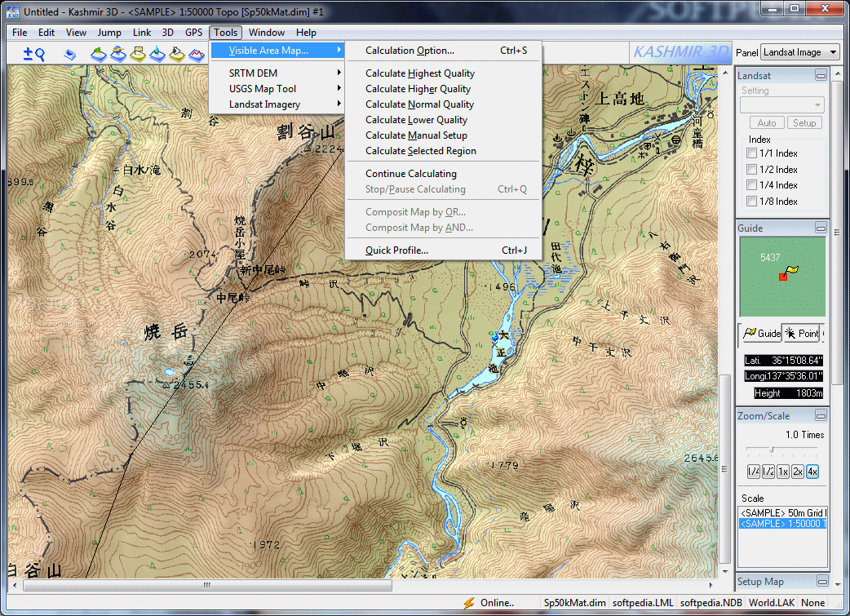Choose Continue Calculating entry
Viewport: 850px width, 616px height.
[x=444, y=174]
